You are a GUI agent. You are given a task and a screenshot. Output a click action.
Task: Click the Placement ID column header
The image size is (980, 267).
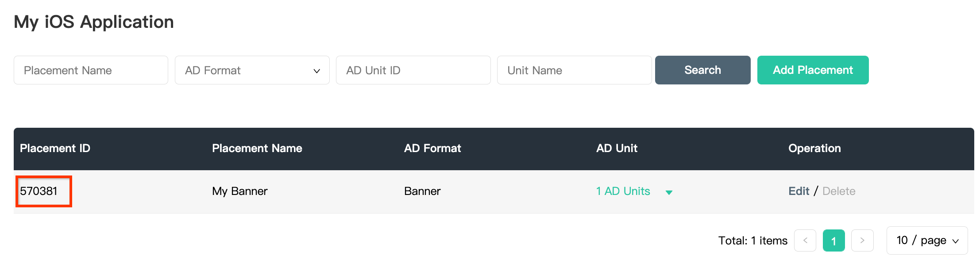tap(55, 149)
